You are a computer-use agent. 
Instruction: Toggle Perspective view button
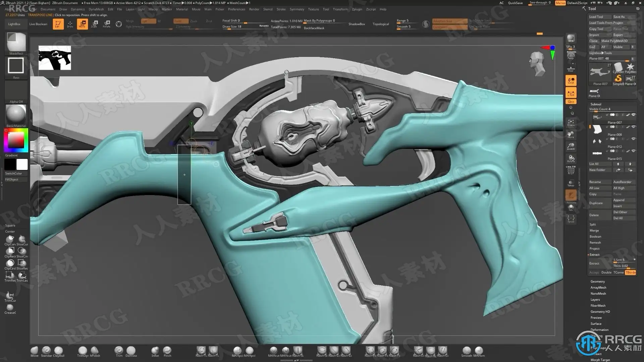(x=571, y=55)
